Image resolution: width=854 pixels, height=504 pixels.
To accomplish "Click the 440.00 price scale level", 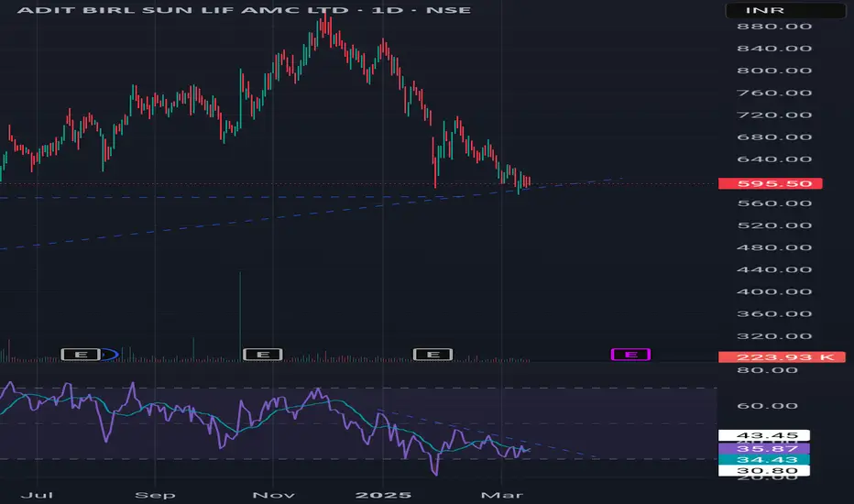I will click(774, 269).
